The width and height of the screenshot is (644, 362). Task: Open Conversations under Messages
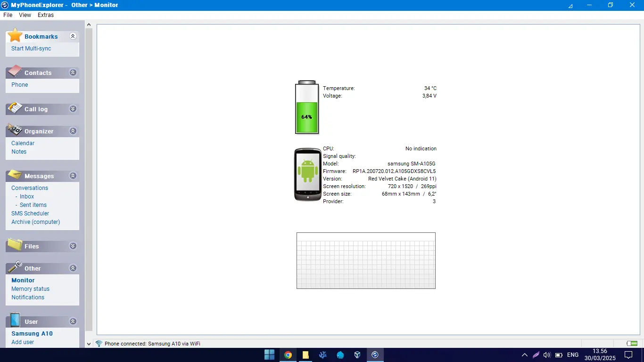point(30,188)
